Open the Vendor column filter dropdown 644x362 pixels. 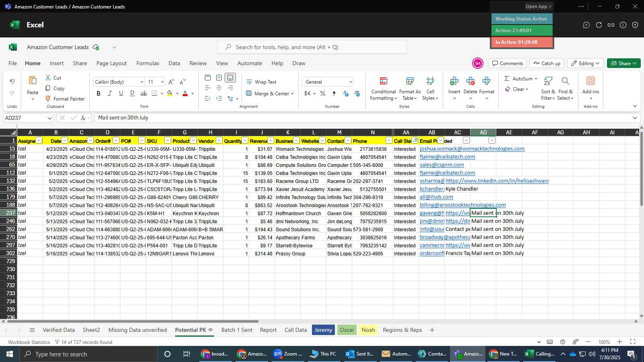(x=219, y=140)
